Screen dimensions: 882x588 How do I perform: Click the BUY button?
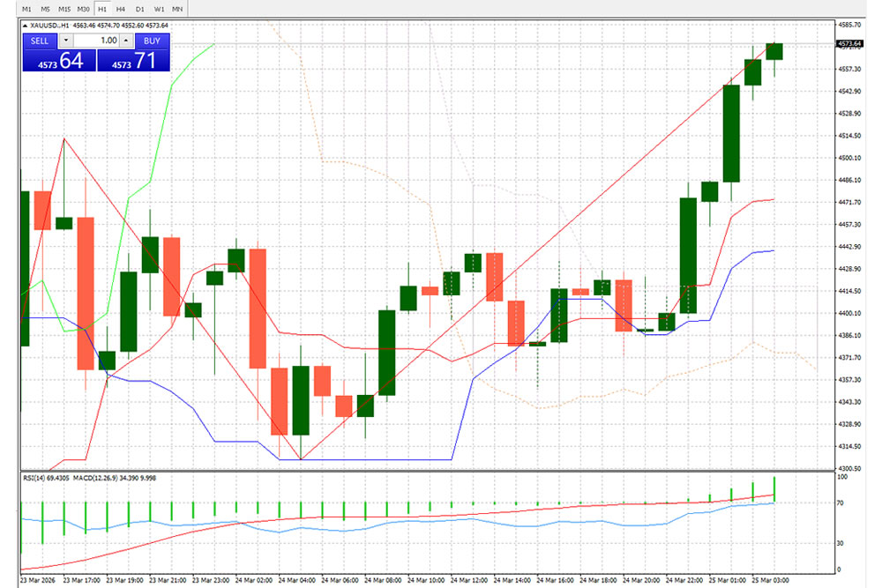click(x=152, y=41)
